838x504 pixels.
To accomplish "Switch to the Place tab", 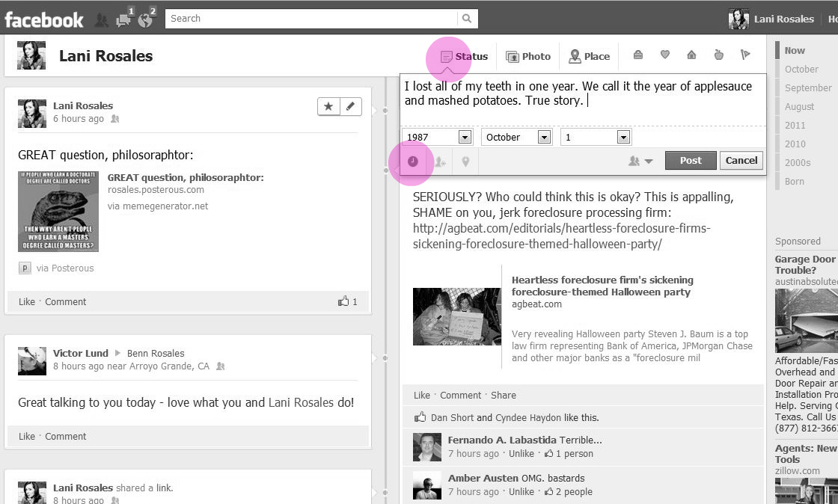I will (x=589, y=56).
